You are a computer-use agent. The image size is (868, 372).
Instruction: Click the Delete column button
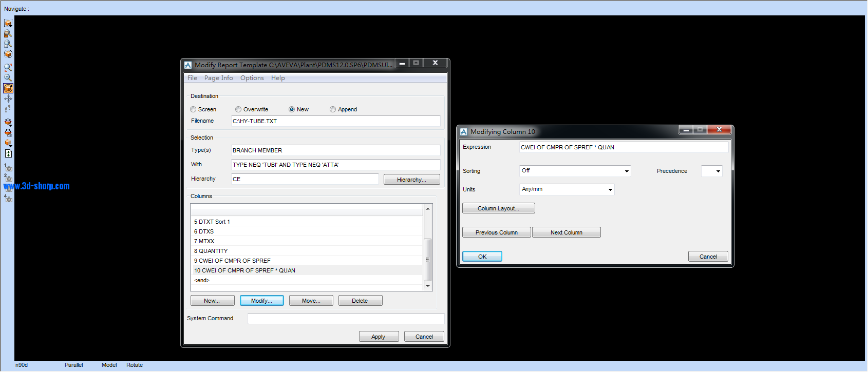[x=360, y=301]
